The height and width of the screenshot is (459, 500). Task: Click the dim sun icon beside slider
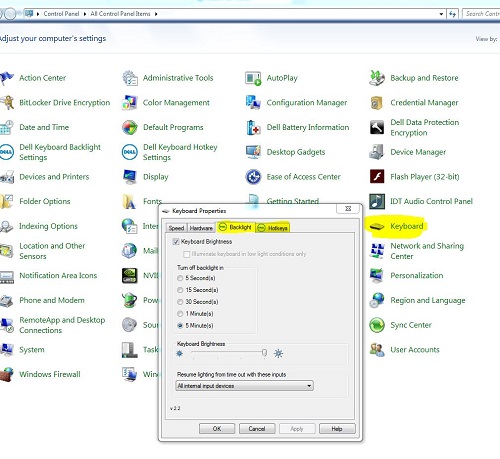180,353
